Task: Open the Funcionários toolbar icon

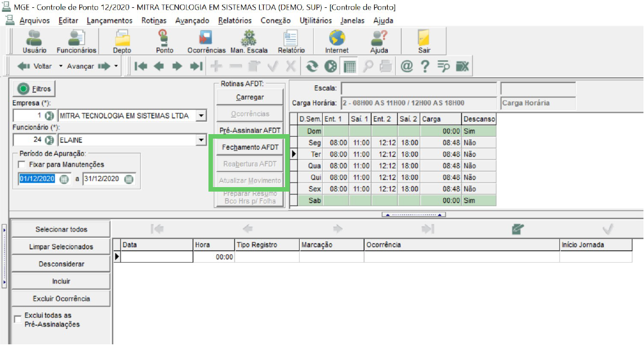Action: 77,42
